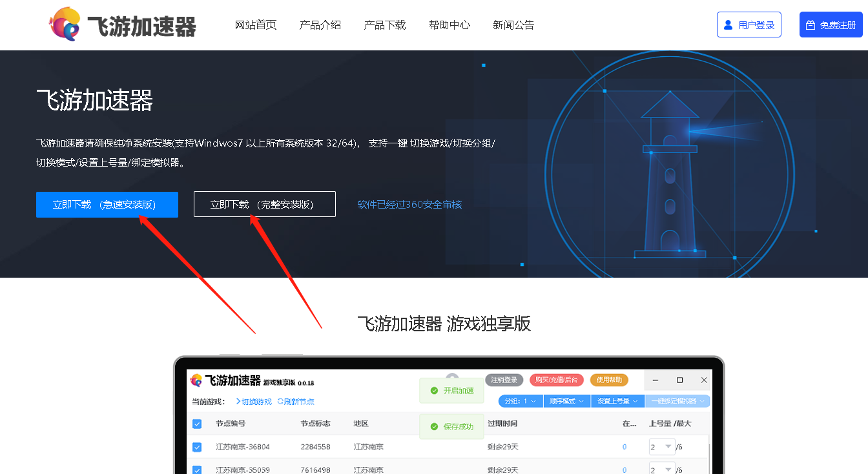Click the node ID 2284558
Screen dimensions: 868x474
315,447
